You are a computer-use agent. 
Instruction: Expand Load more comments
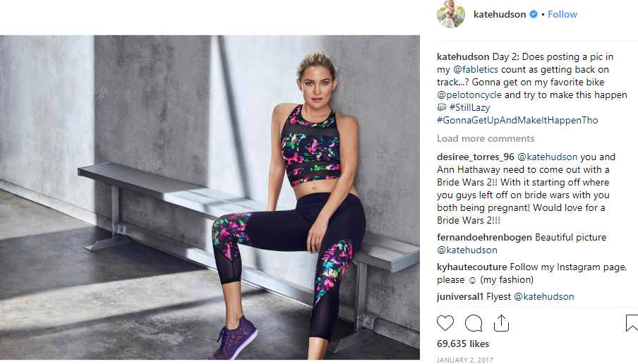pos(486,139)
